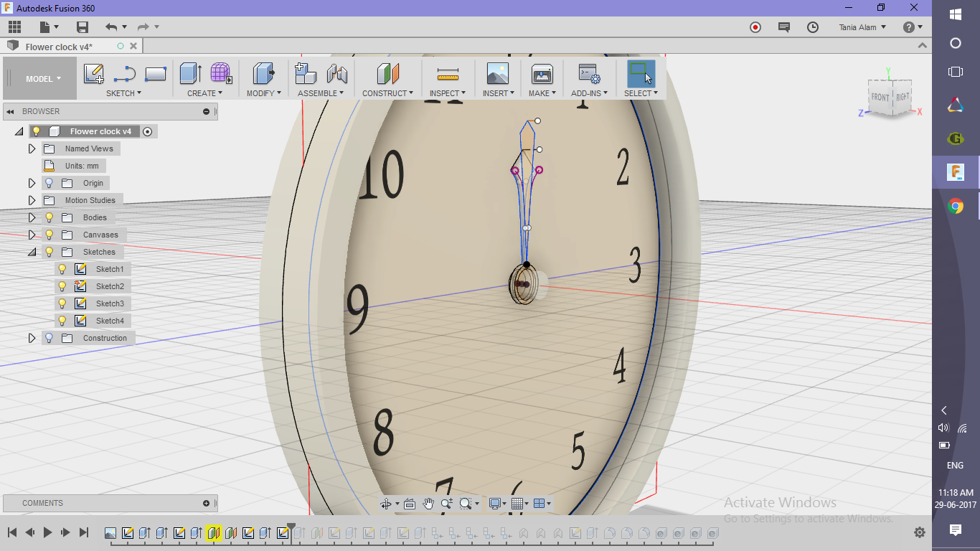The image size is (980, 551).
Task: Select the highlighted yellow timeline feature
Action: point(213,533)
